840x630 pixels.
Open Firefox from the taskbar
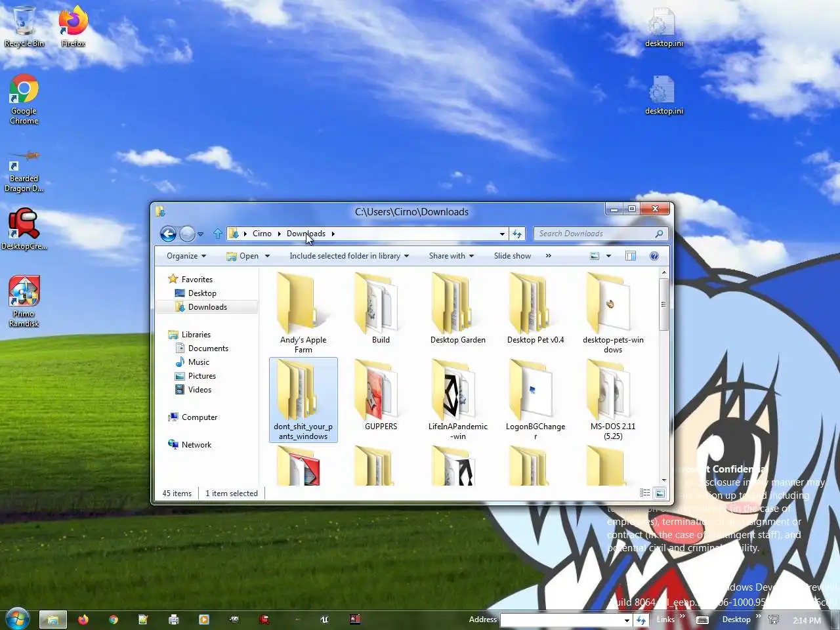point(83,619)
